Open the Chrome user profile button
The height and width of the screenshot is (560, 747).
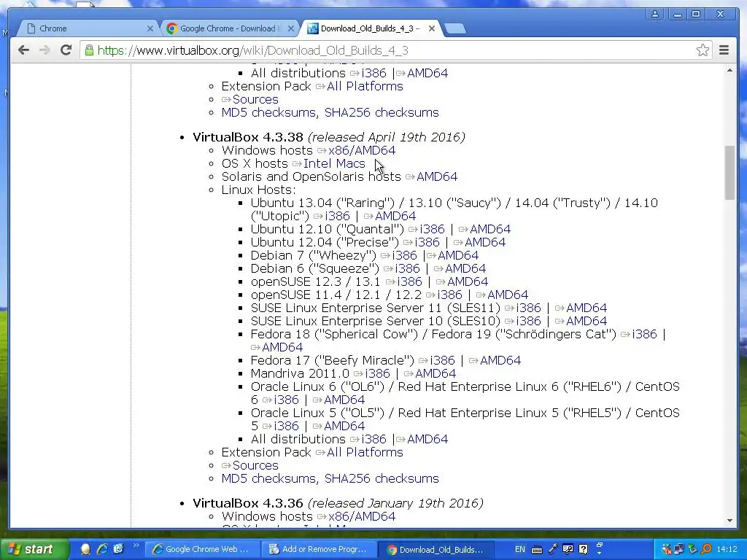click(655, 15)
